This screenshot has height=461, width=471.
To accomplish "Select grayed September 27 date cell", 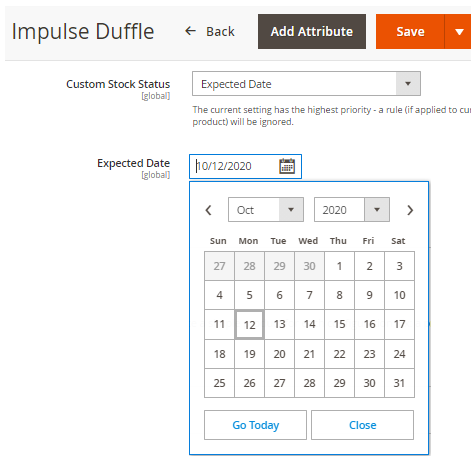I will [x=219, y=266].
